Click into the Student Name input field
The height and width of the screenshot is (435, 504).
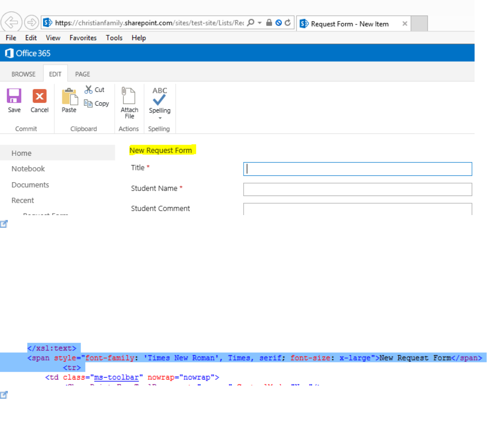(357, 190)
